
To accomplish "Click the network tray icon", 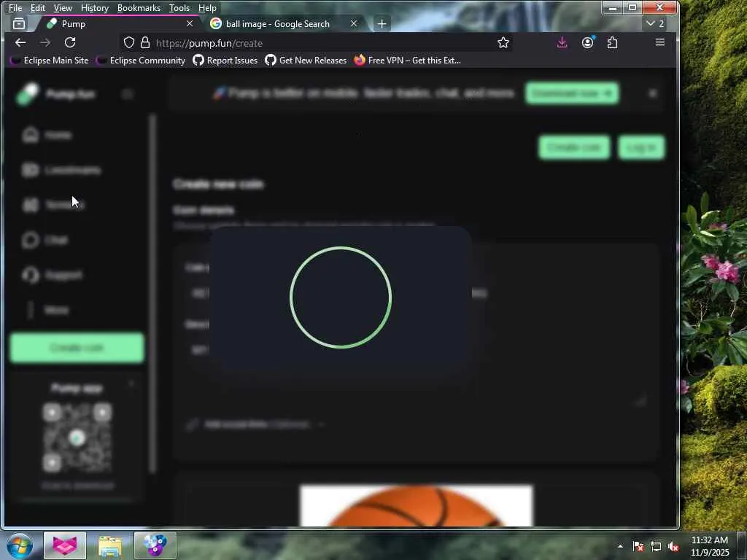I will pos(656,546).
